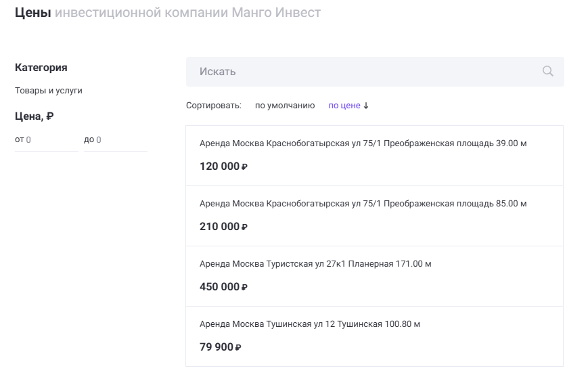Click the magnifier icon in search bar
588x377 pixels.
pyautogui.click(x=547, y=71)
